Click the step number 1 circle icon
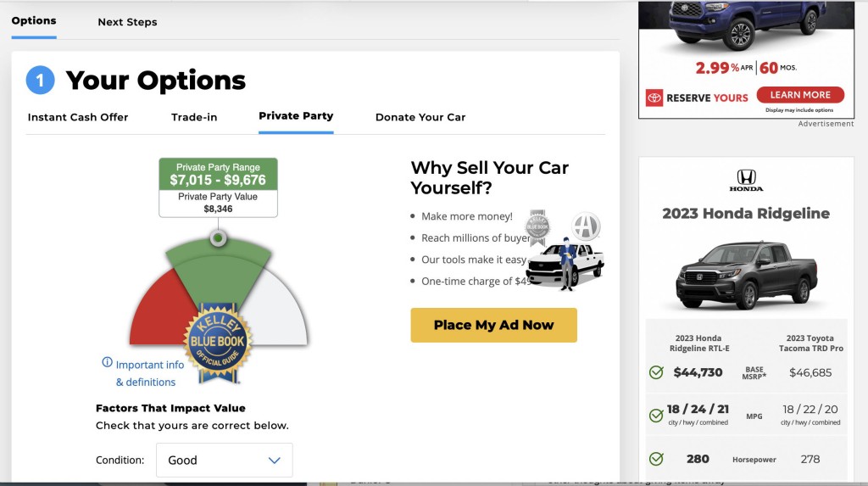The width and height of the screenshot is (868, 486). click(40, 81)
